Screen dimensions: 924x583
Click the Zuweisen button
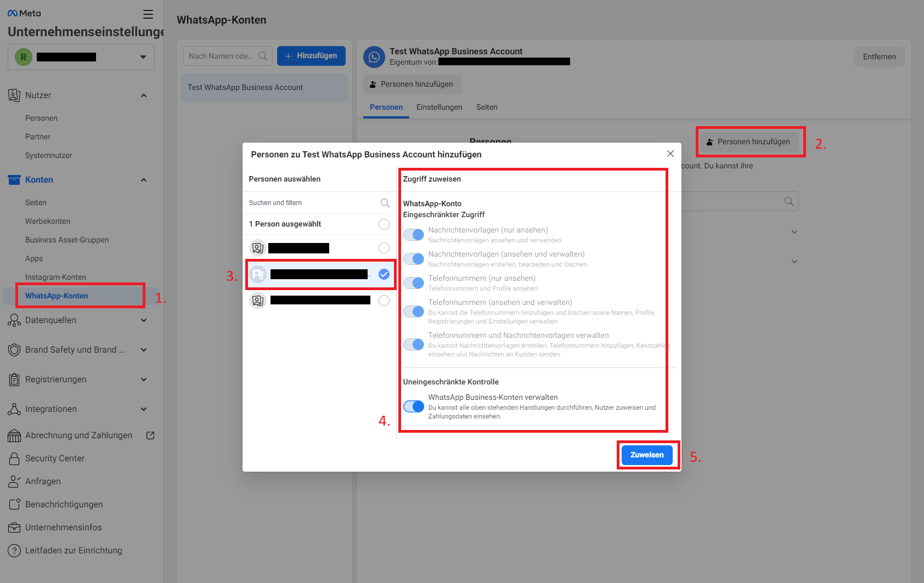[647, 455]
